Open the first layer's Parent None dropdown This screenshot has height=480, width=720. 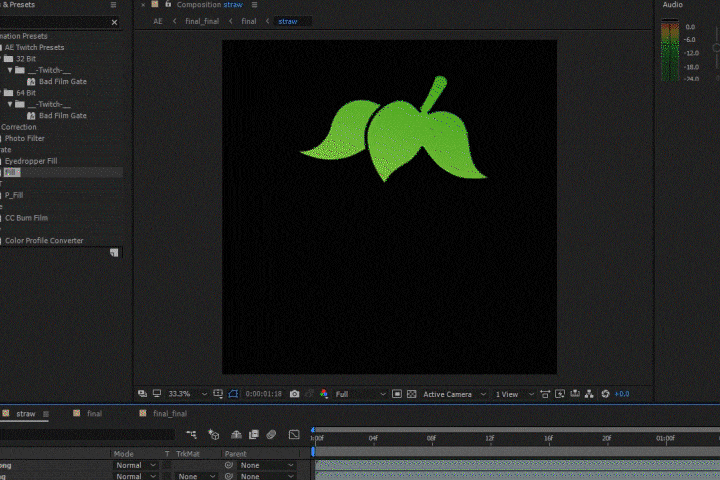267,465
